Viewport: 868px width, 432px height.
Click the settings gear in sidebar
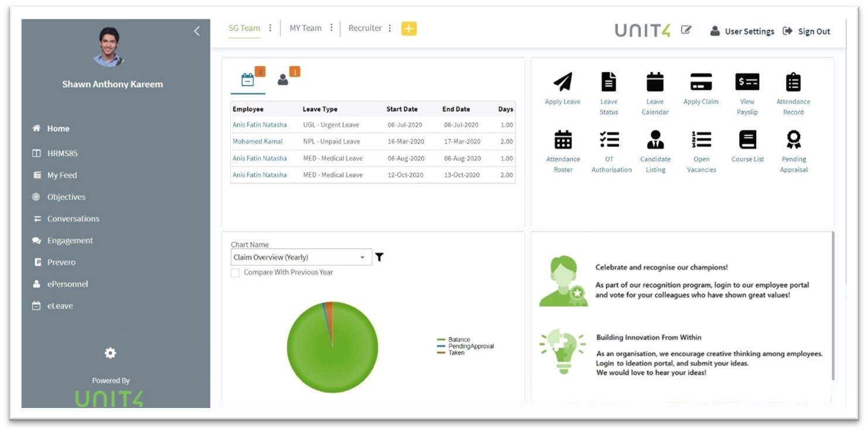click(110, 353)
